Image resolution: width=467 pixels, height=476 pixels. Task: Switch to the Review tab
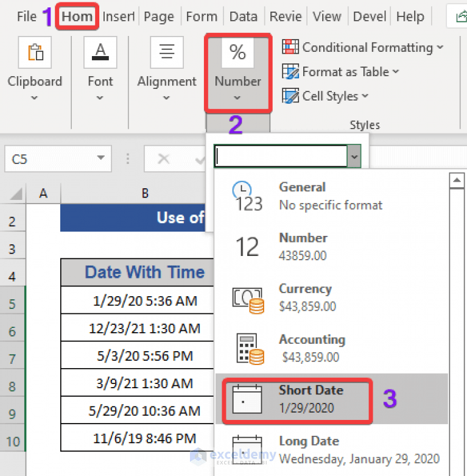point(286,16)
